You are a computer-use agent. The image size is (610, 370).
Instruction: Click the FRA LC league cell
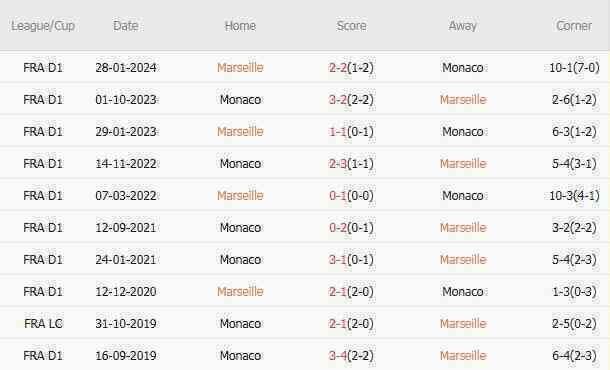coord(43,323)
